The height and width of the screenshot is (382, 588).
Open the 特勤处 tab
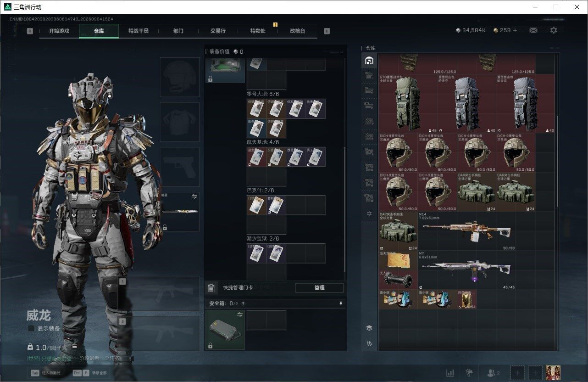(258, 31)
